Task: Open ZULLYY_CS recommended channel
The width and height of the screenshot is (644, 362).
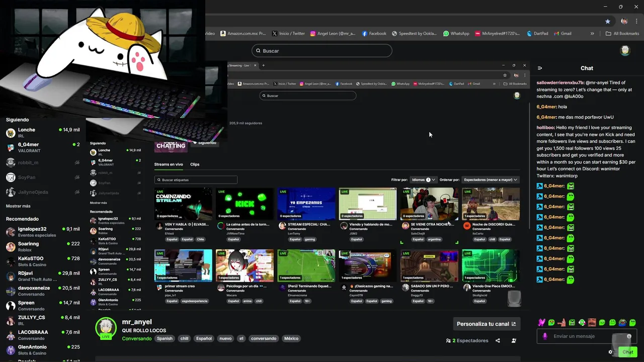Action: pos(43,320)
